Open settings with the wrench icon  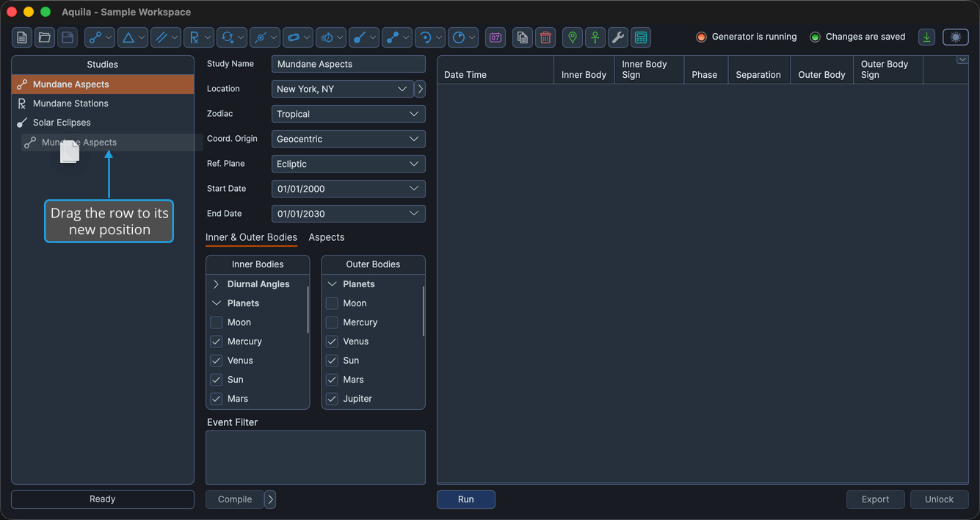(618, 37)
